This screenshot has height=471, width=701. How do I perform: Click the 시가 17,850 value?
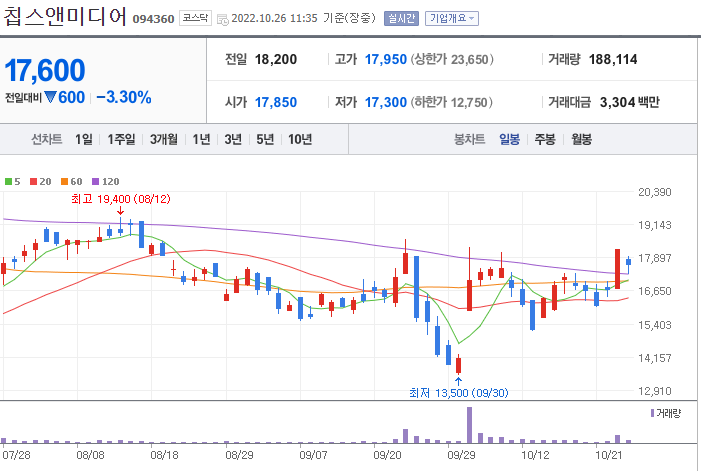276,102
